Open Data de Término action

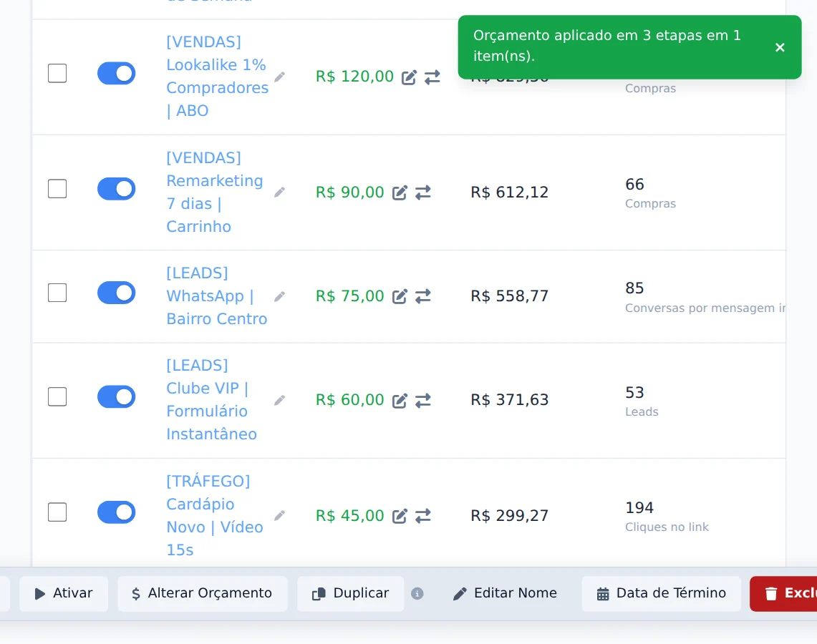point(661,593)
